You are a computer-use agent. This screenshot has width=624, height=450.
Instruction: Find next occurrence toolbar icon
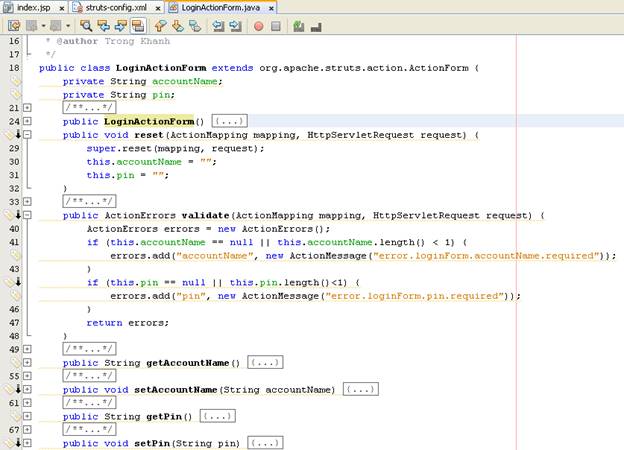click(121, 26)
